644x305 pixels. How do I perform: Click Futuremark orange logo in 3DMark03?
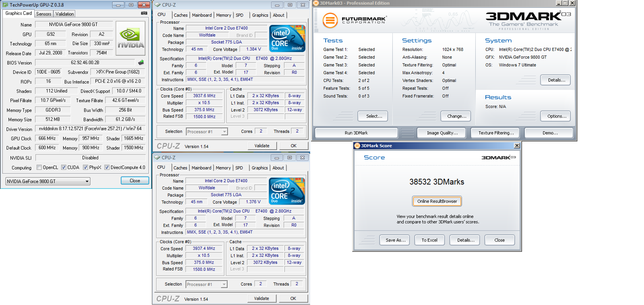(330, 20)
